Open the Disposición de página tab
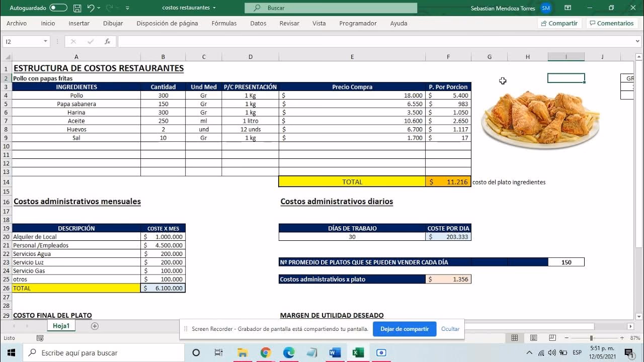 click(x=167, y=23)
